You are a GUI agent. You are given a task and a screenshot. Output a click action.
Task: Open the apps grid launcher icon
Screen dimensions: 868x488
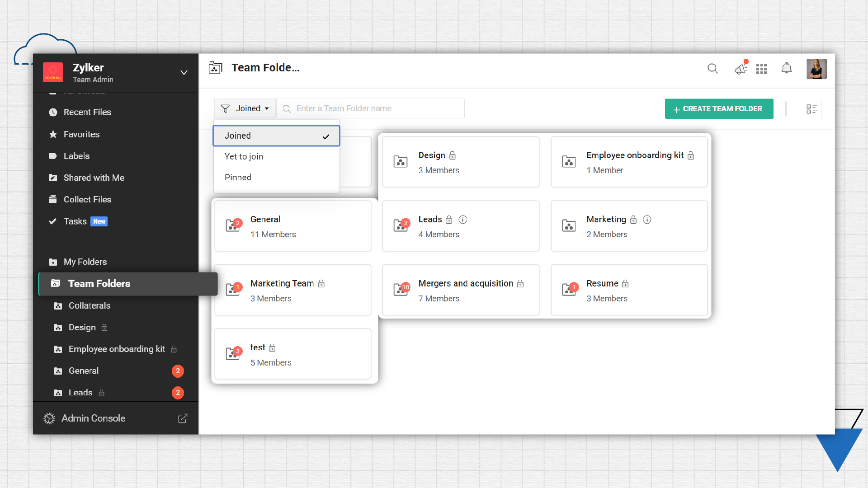tap(761, 69)
